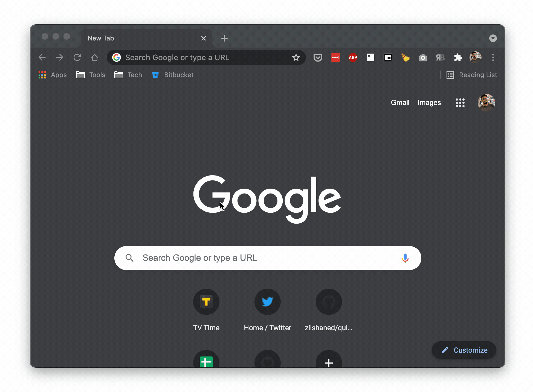Click the Google Images link

pyautogui.click(x=429, y=102)
